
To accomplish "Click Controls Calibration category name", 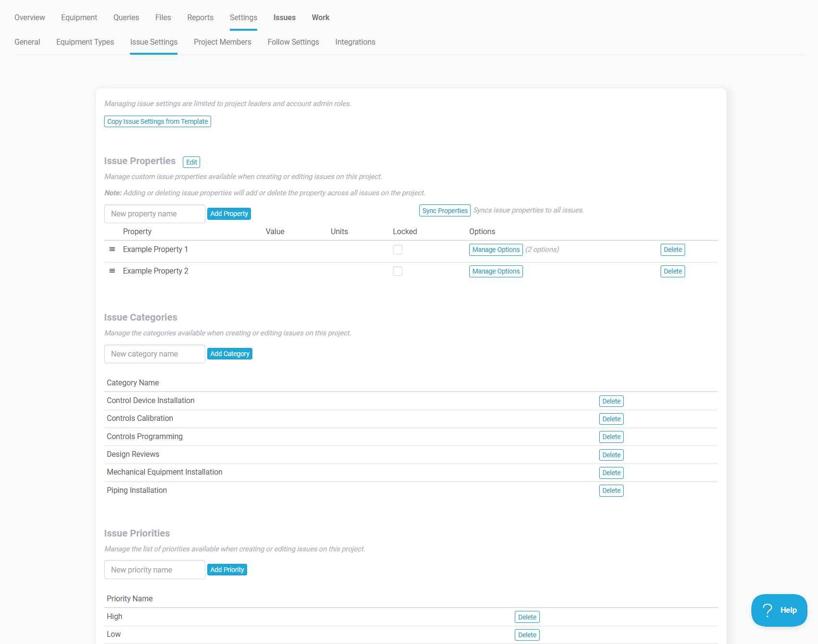I will pos(140,418).
